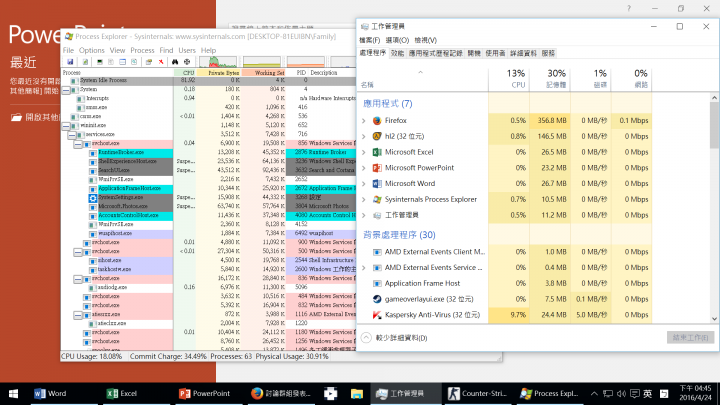This screenshot has width=720, height=405.
Task: Click the Save icon in Process Explorer toolbar
Action: point(70,62)
